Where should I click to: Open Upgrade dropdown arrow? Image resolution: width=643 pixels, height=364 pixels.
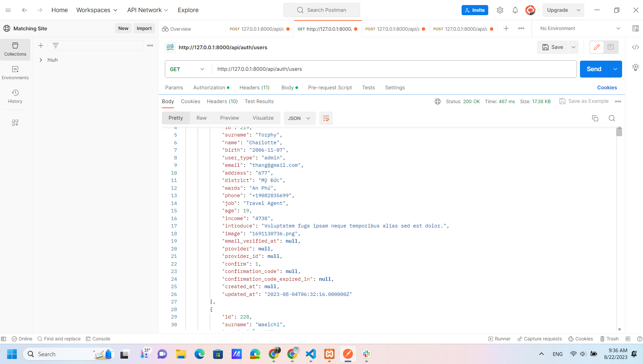(x=579, y=10)
